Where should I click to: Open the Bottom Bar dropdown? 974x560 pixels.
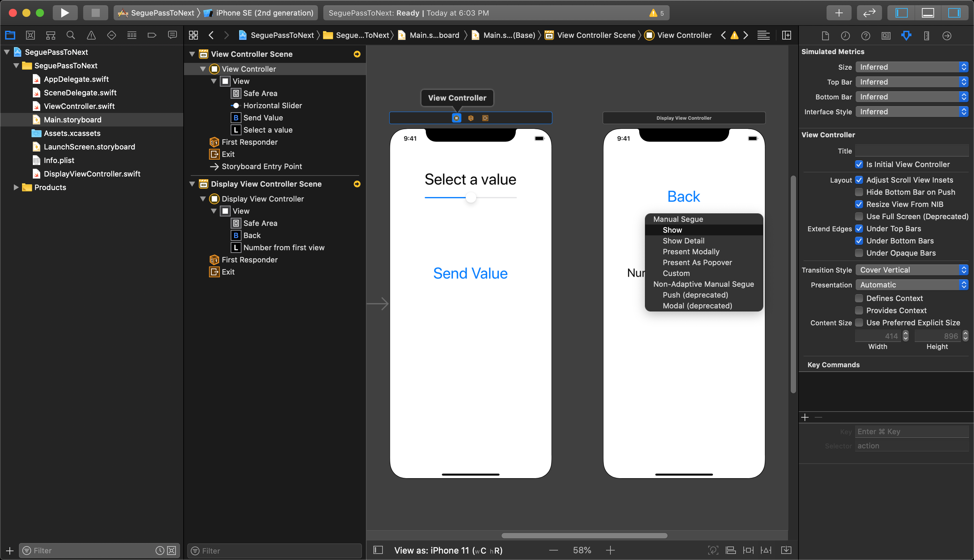912,97
